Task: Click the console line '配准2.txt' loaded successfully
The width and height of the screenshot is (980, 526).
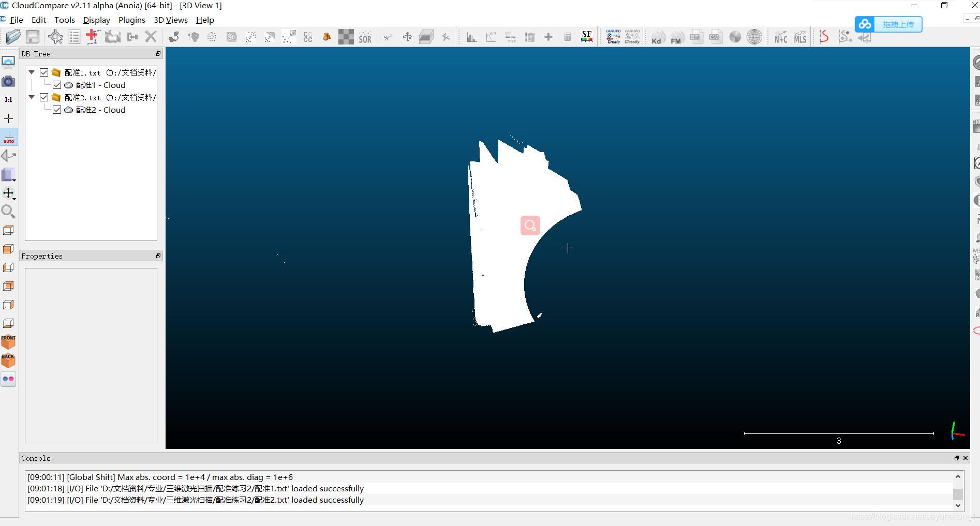Action: pyautogui.click(x=196, y=500)
